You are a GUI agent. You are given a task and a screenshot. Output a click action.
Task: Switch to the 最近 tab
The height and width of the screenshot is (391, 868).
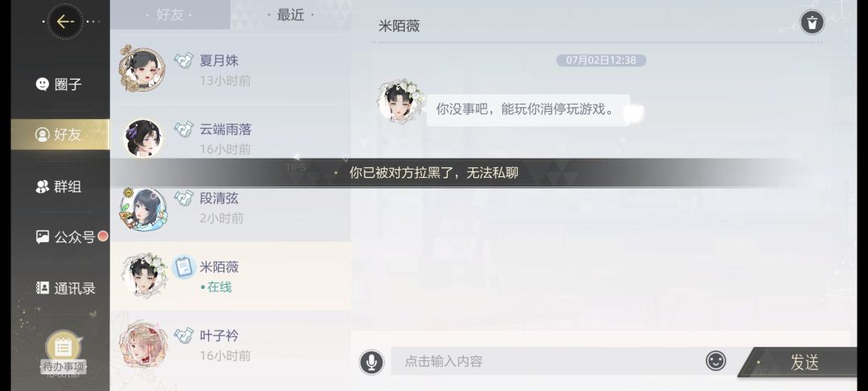(291, 15)
